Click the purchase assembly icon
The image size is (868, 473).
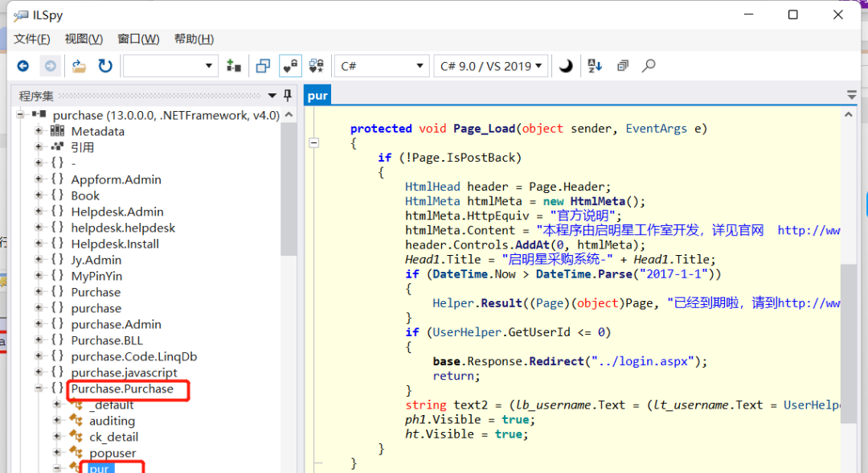(x=39, y=114)
